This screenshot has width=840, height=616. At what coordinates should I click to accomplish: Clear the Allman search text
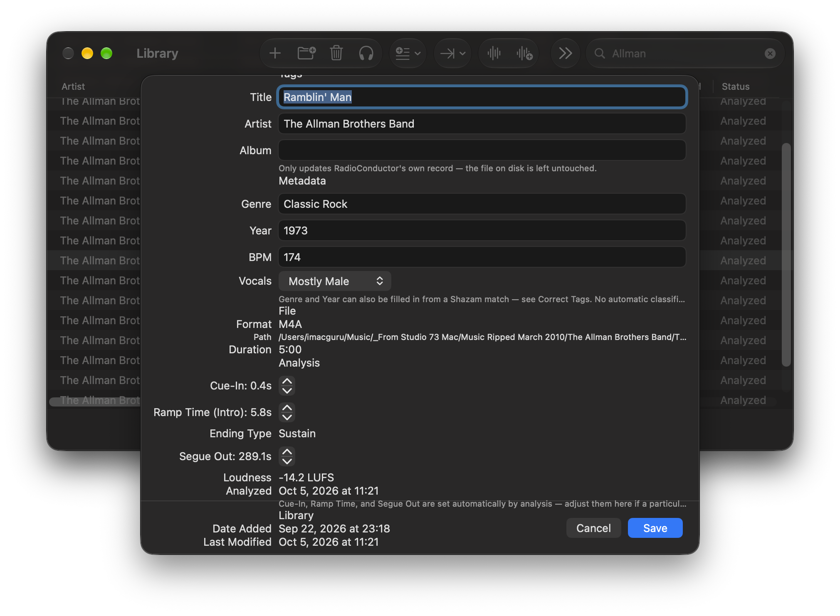(x=770, y=53)
